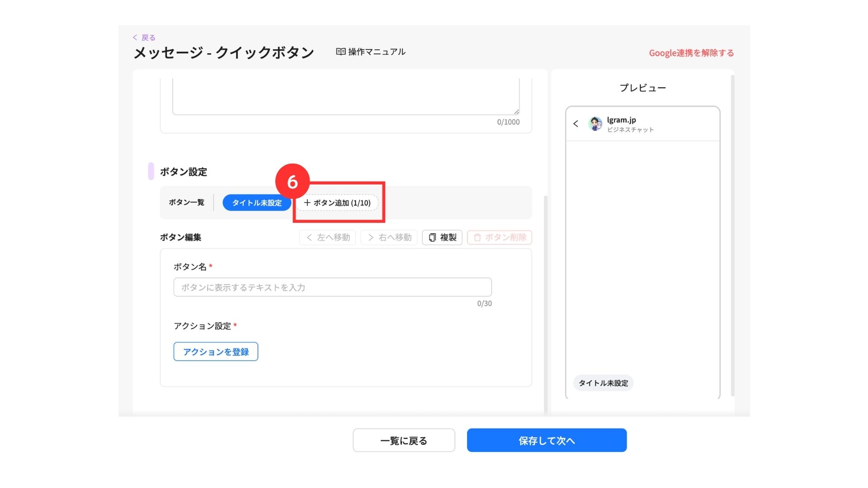The width and height of the screenshot is (868, 488).
Task: Click right chevron in 右へ移動
Action: [x=371, y=238]
